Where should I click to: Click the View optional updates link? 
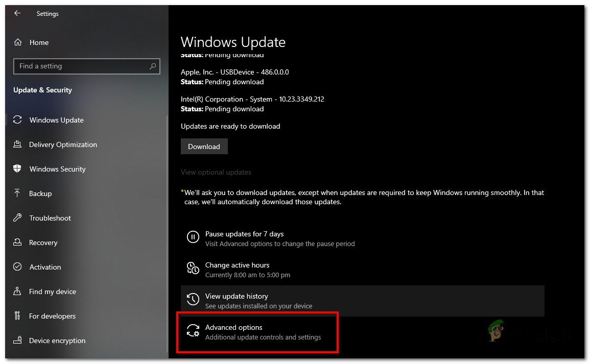(x=216, y=172)
